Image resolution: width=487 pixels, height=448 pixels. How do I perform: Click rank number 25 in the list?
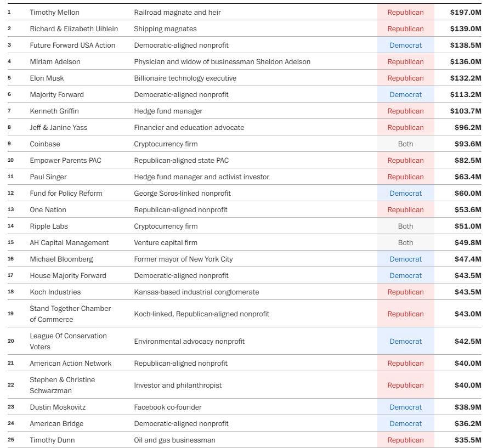coord(10,440)
